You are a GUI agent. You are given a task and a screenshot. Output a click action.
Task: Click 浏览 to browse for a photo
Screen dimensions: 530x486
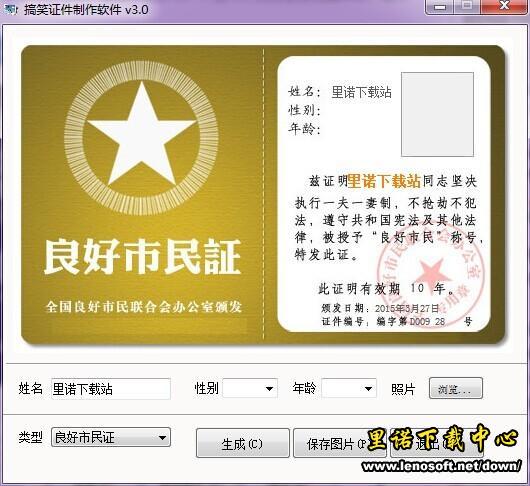click(x=456, y=389)
